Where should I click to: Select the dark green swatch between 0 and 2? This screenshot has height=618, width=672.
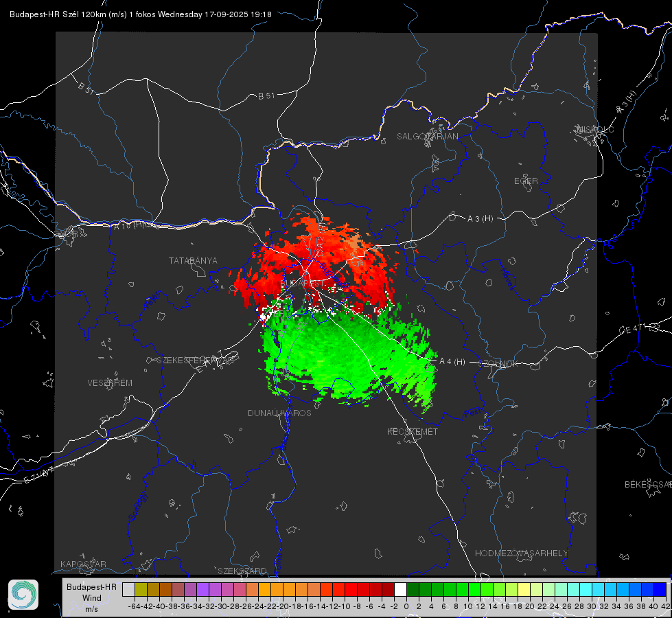click(413, 589)
